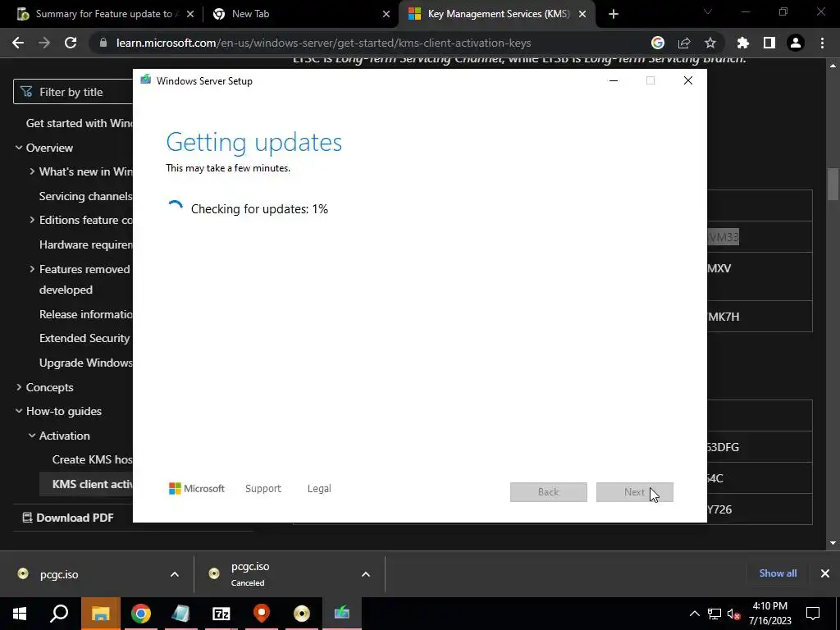Image resolution: width=840 pixels, height=630 pixels.
Task: Close the Windows Server Setup dialog
Action: 688,81
